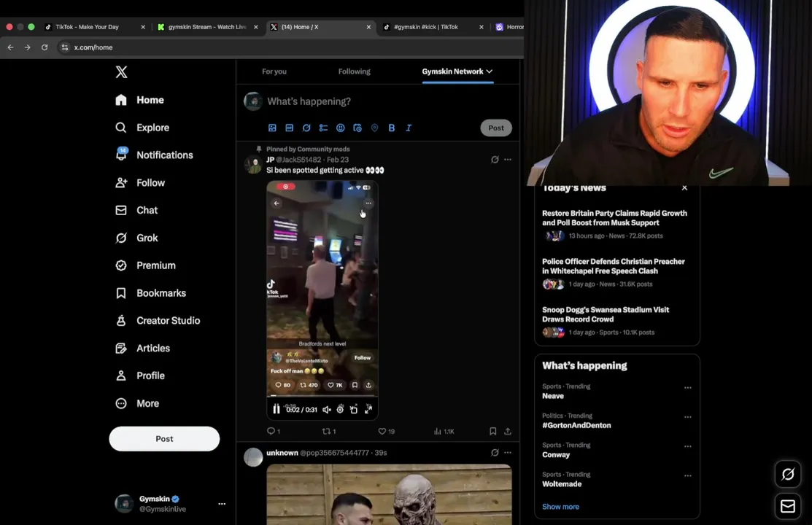The image size is (812, 525).
Task: Click the X logo in sidebar
Action: click(121, 72)
